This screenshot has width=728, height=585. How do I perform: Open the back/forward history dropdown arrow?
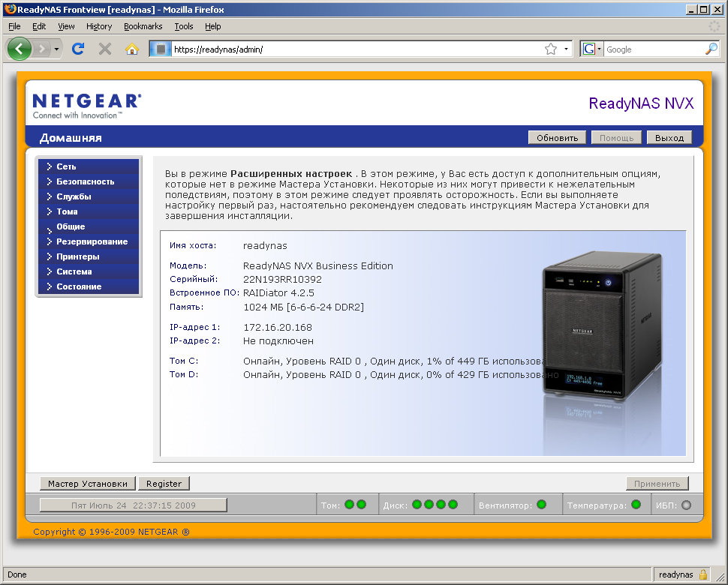click(56, 49)
